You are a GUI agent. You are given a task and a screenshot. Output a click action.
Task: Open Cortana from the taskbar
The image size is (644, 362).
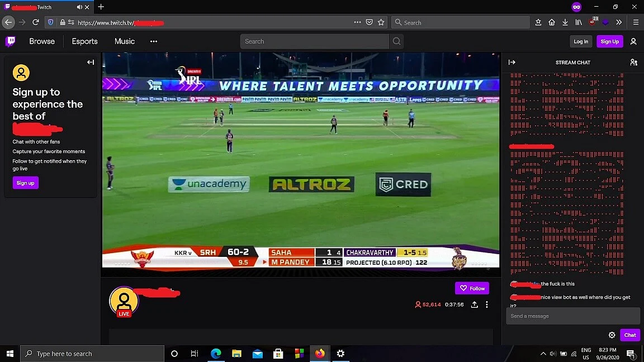tap(174, 354)
